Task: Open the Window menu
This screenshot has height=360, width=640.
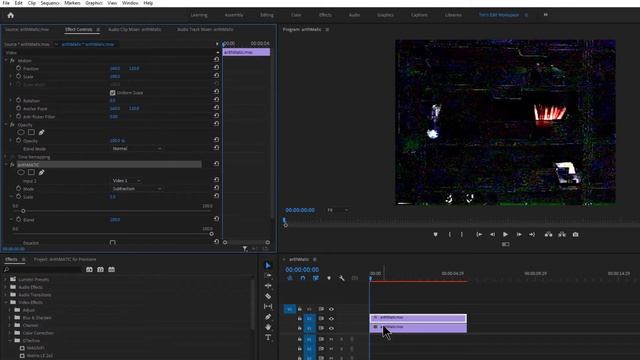Action: pyautogui.click(x=130, y=3)
